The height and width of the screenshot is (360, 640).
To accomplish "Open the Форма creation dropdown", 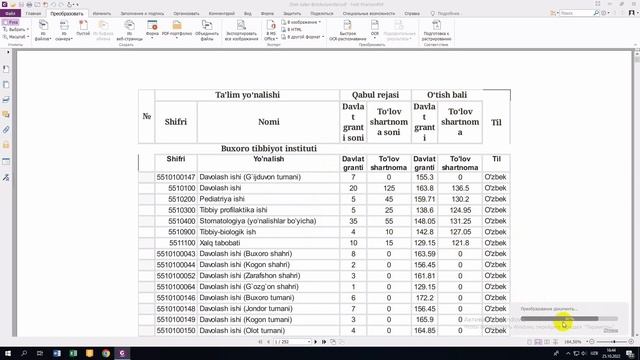I will tap(152, 29).
